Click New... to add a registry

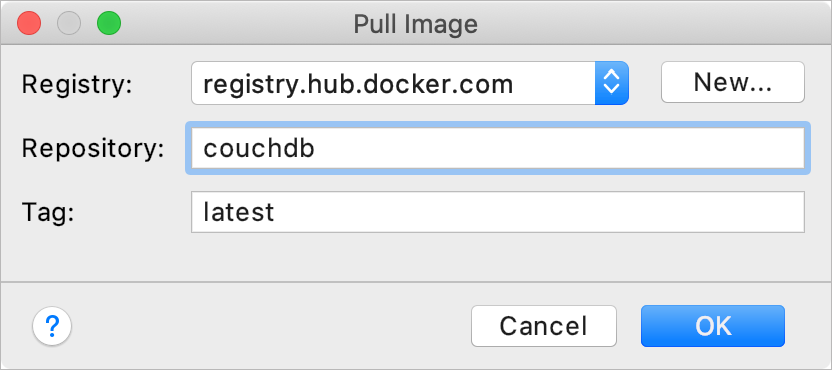tap(733, 82)
